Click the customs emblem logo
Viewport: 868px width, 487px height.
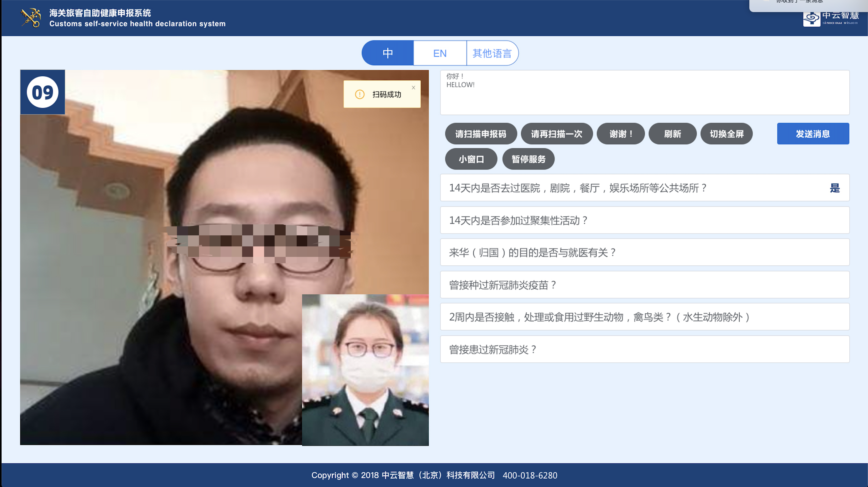point(31,18)
